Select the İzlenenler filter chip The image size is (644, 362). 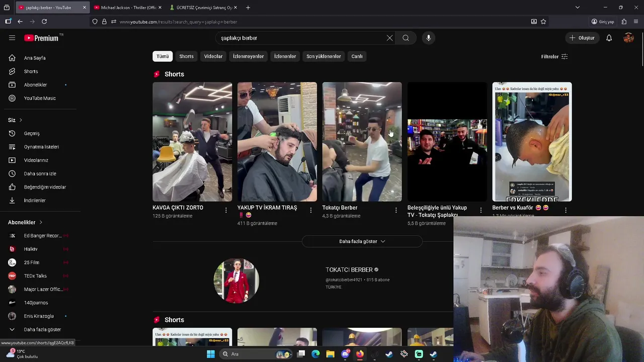pyautogui.click(x=285, y=56)
